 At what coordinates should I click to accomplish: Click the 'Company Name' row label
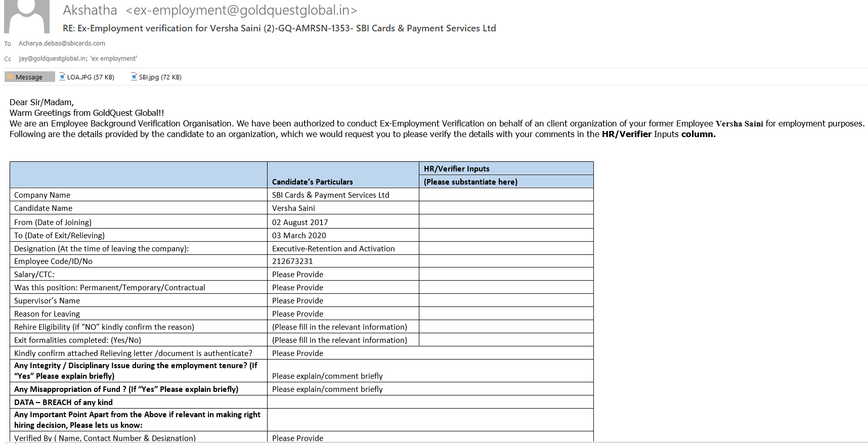(x=42, y=195)
